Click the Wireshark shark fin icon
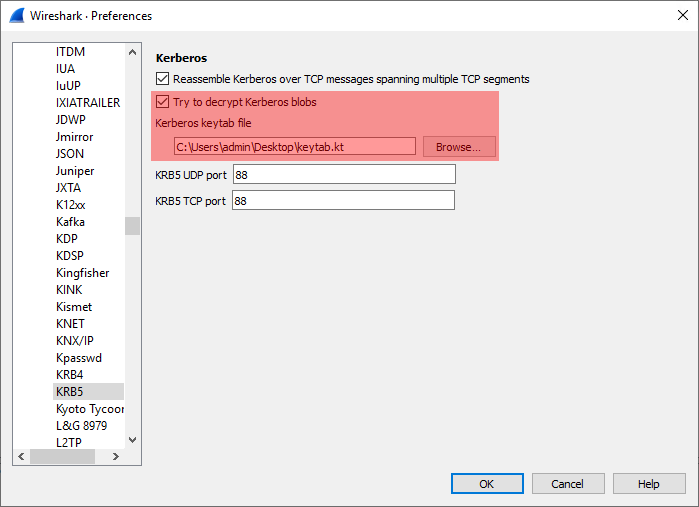 click(x=17, y=16)
